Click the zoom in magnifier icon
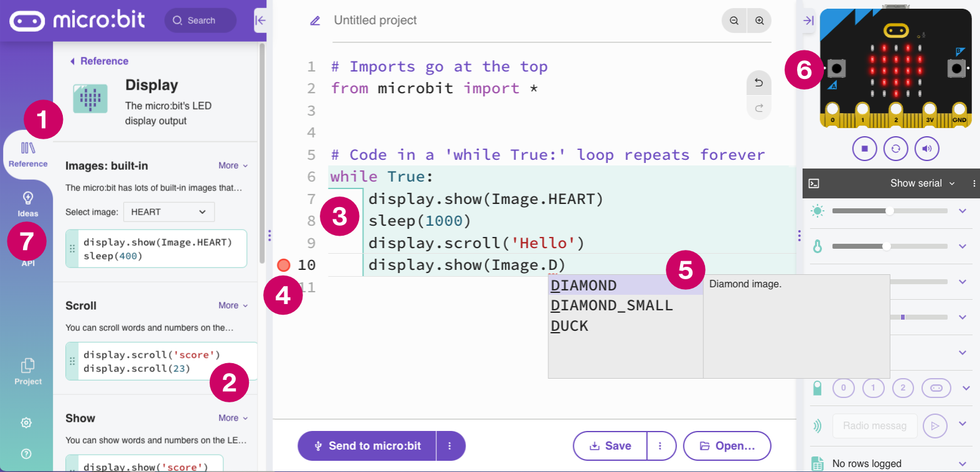Image resolution: width=980 pixels, height=472 pixels. tap(760, 21)
